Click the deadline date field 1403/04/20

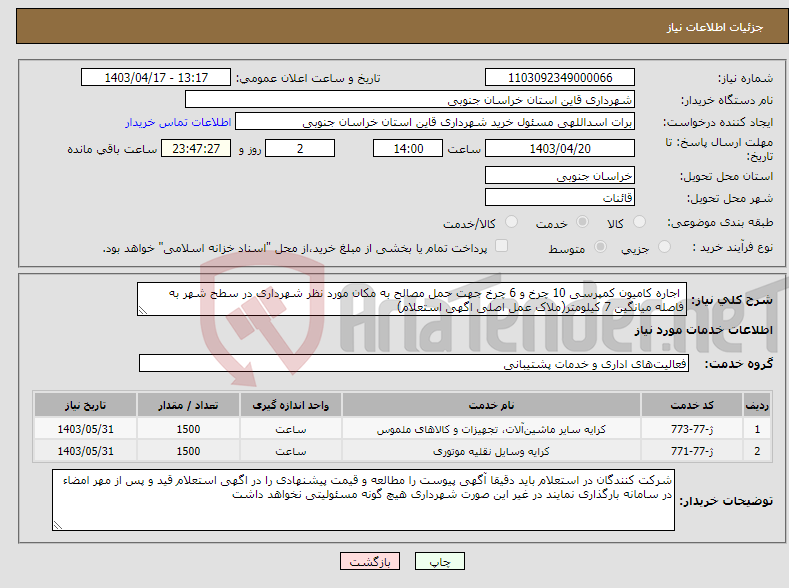click(560, 148)
